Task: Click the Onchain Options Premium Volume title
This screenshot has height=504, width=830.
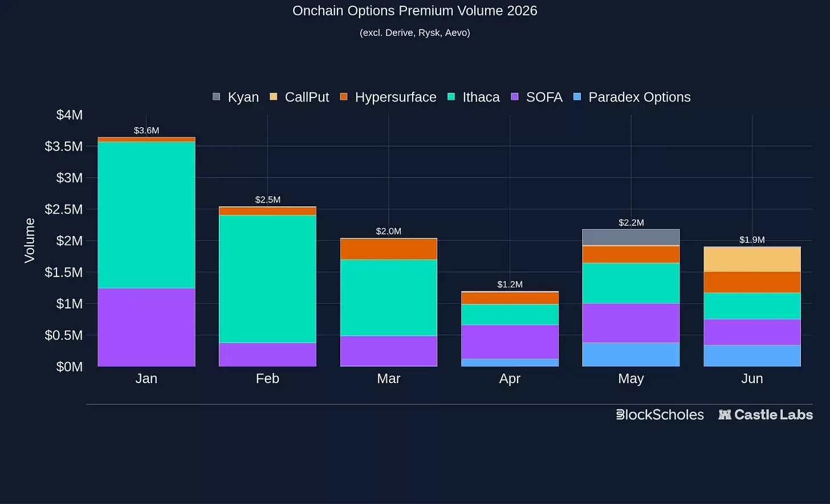Action: click(x=415, y=11)
